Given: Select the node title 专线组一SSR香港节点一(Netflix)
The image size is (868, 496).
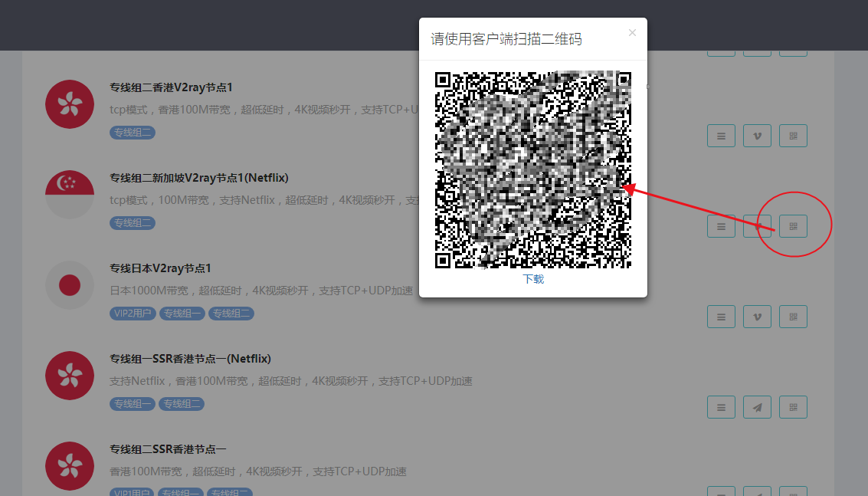Looking at the screenshot, I should (190, 359).
